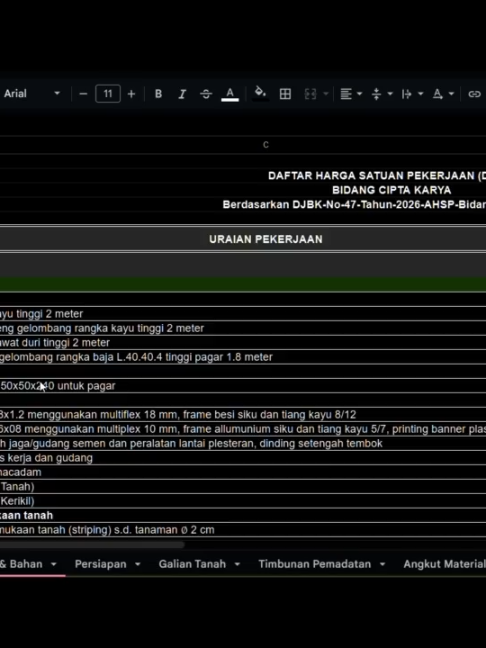
Task: Switch to the Persiapan sheet tab
Action: (100, 564)
